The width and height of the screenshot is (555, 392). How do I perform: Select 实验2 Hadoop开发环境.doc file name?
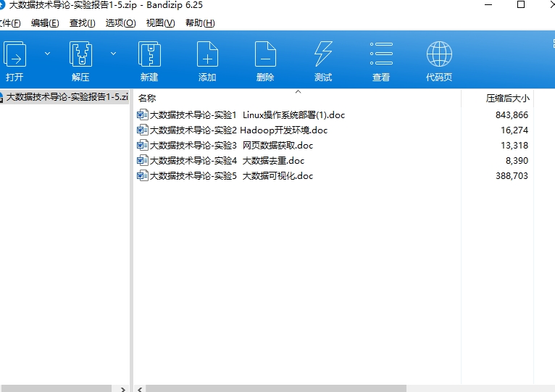click(x=238, y=130)
